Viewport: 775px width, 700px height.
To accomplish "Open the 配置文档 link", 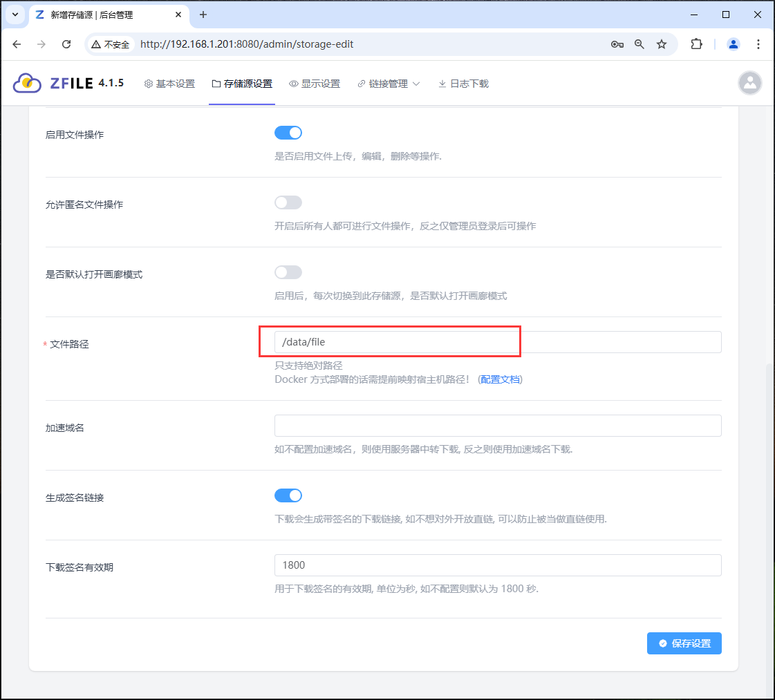I will point(500,379).
